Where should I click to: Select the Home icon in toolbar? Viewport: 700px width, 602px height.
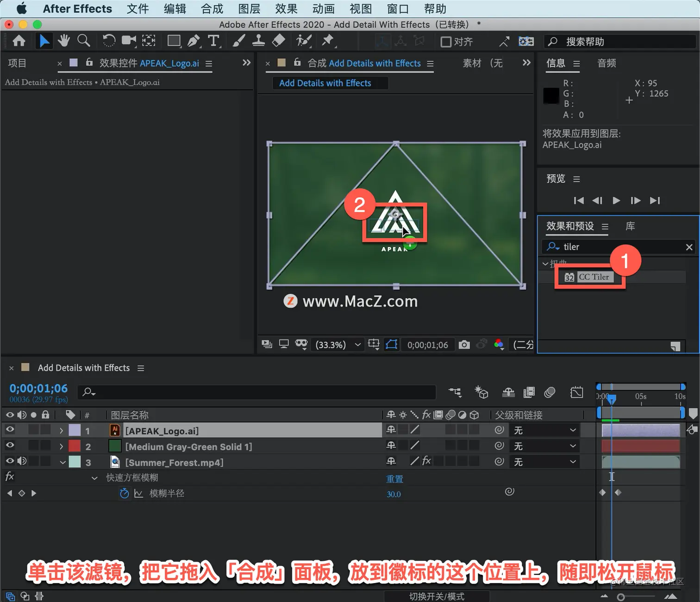point(19,41)
